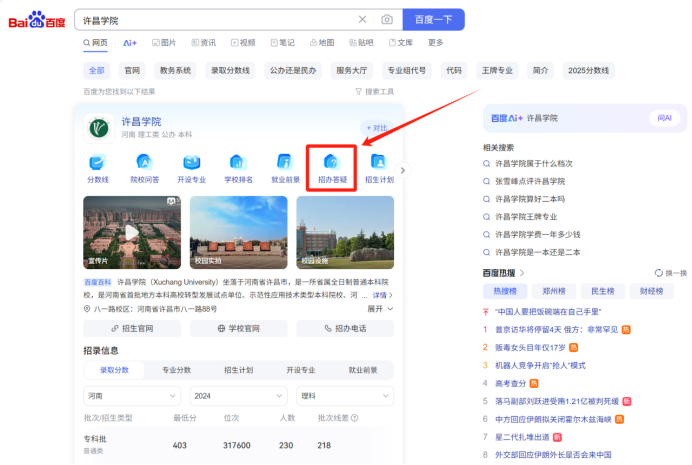Select the 全部 filter chip
This screenshot has height=465, width=692.
coord(97,71)
